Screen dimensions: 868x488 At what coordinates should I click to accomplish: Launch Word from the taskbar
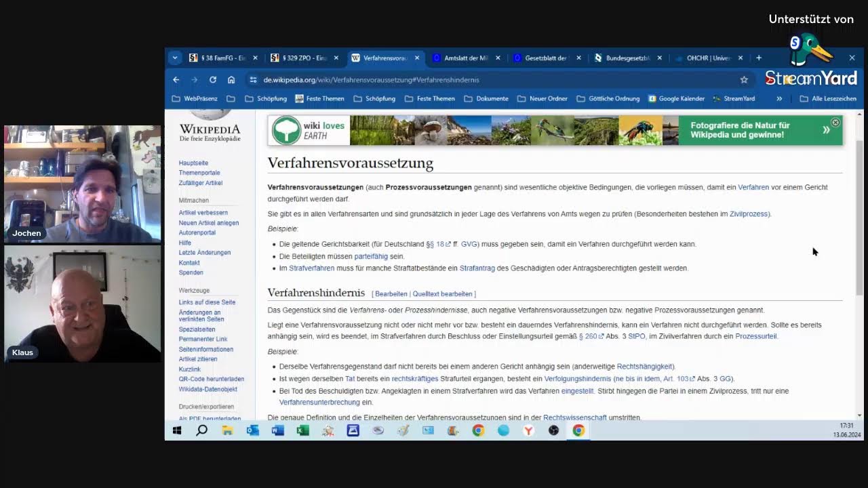pos(278,430)
